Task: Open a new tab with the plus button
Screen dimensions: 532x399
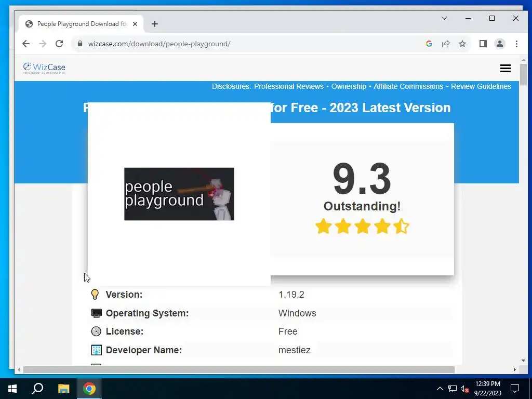Action: (x=155, y=24)
